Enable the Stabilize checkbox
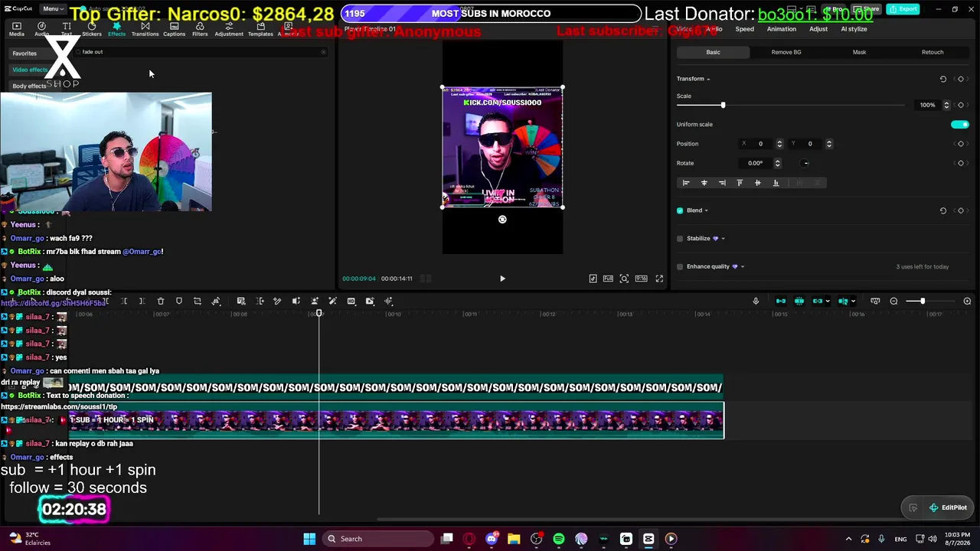980x551 pixels. (680, 239)
